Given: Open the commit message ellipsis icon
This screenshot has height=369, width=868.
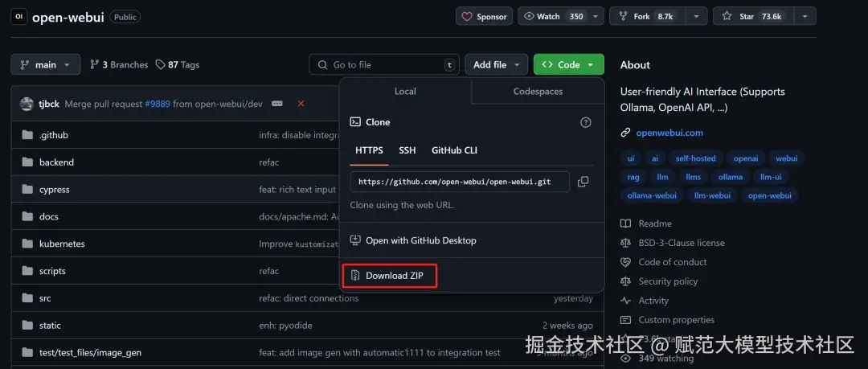Looking at the screenshot, I should (277, 104).
